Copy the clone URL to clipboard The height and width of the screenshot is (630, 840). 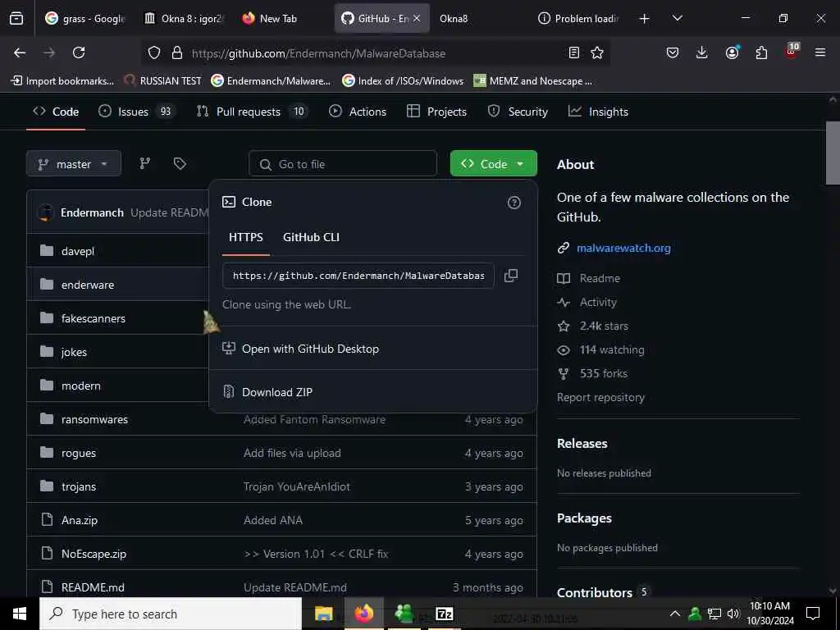[x=511, y=276]
